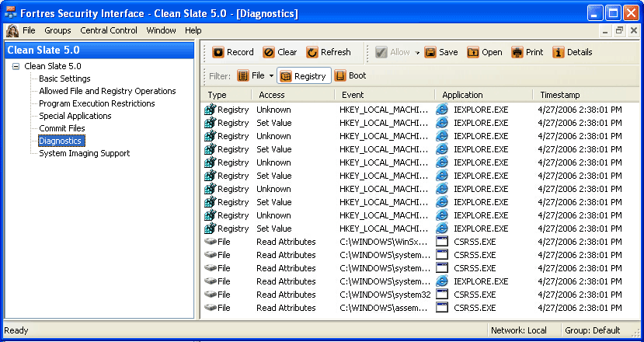Toggle the File filter button
The image size is (644, 342).
tap(251, 75)
